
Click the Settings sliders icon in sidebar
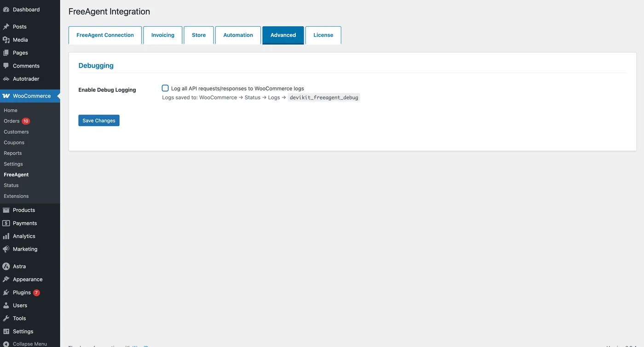tap(6, 331)
